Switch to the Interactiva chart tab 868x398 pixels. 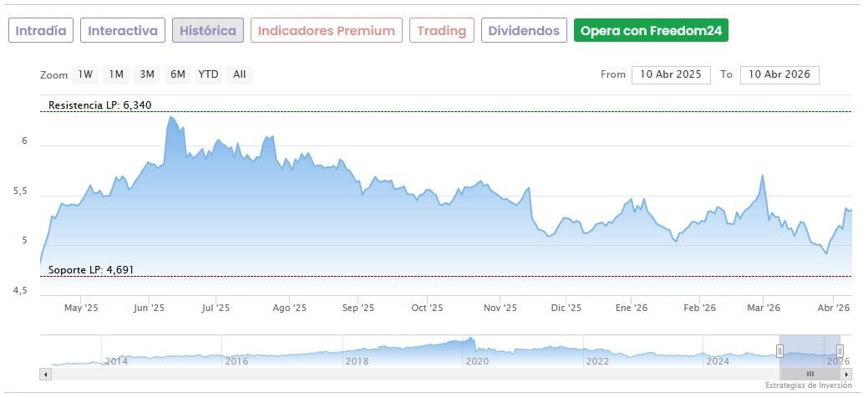(x=123, y=31)
